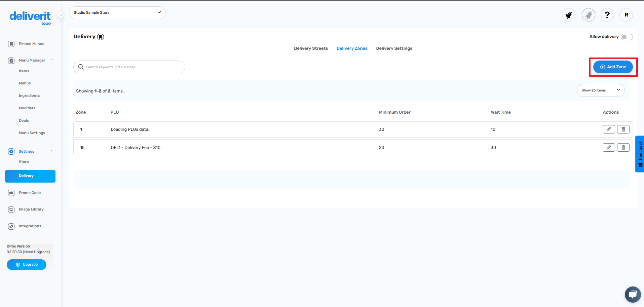Open the Studio Sample Store dropdown
Image resolution: width=644 pixels, height=307 pixels.
[117, 13]
